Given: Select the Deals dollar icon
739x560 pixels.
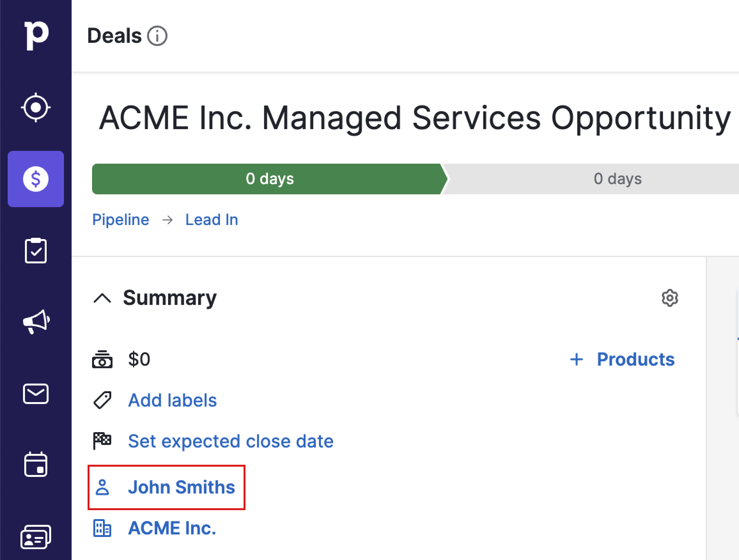Looking at the screenshot, I should coord(36,179).
